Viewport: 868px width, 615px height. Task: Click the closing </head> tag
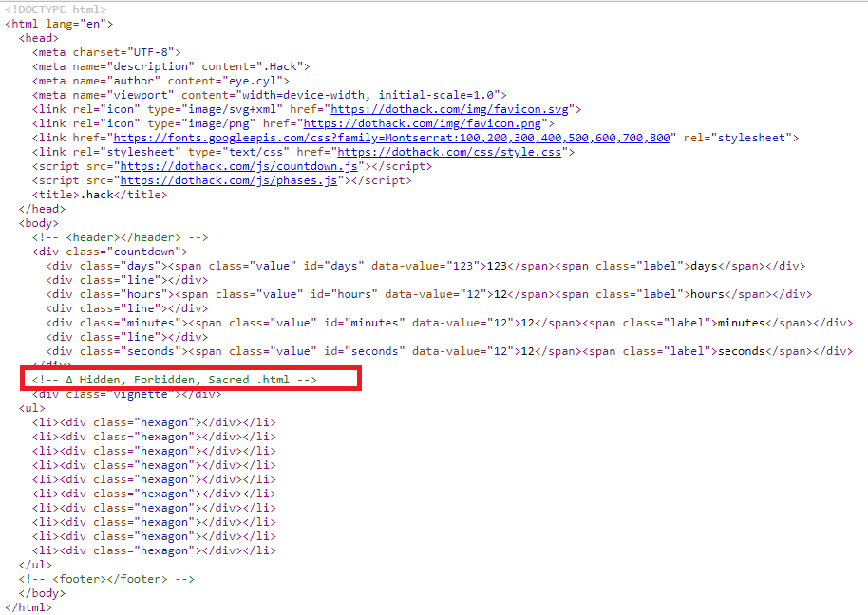pos(42,209)
